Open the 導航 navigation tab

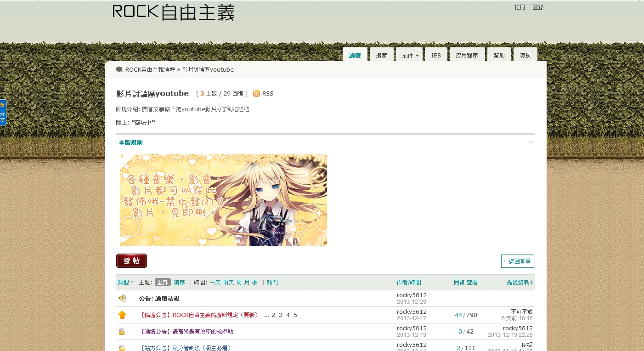tap(525, 55)
